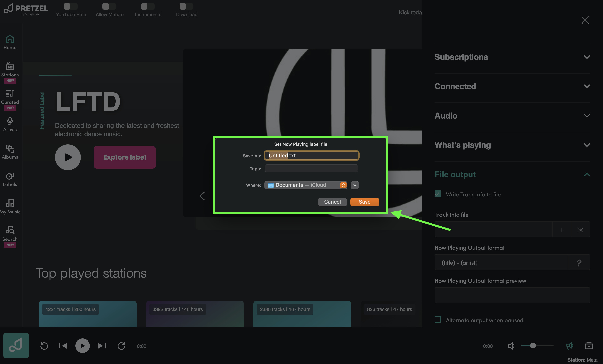Click the Explore label button
The width and height of the screenshot is (603, 364).
pos(125,157)
